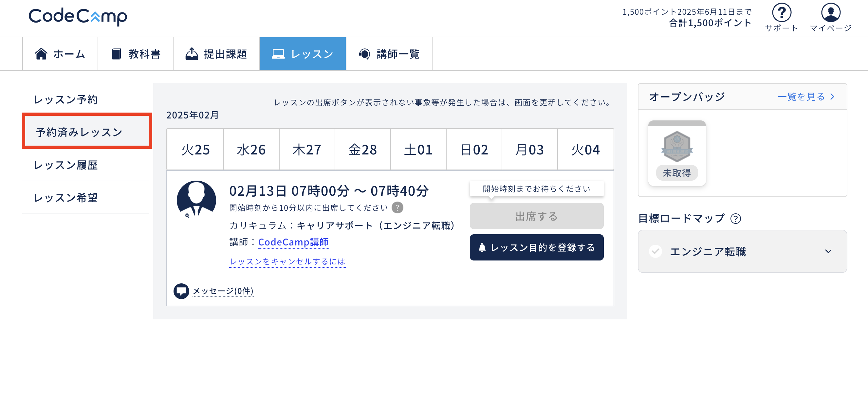Click the instructor avatar image
This screenshot has width=868, height=394.
[x=196, y=199]
